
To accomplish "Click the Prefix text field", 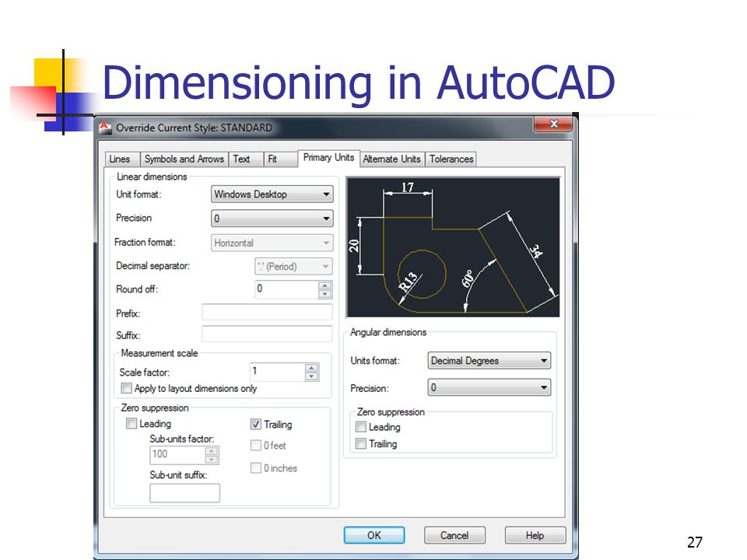I will point(267,313).
